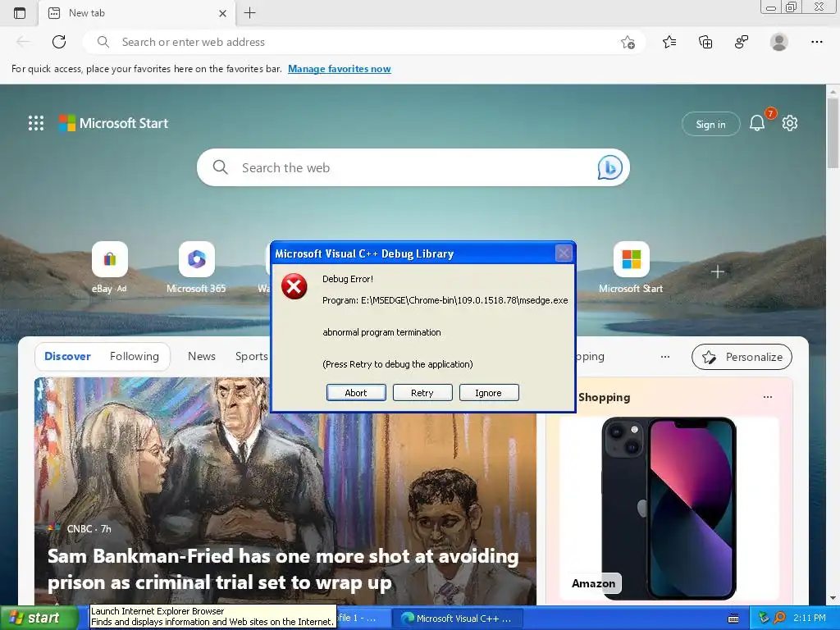The image size is (840, 630).
Task: Open the Microsoft Start app launcher grid
Action: click(x=36, y=123)
